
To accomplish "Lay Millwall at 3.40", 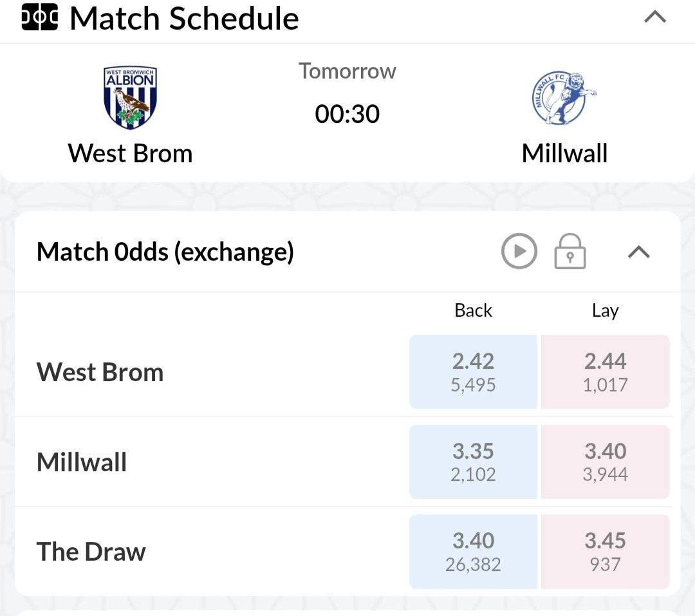I will pos(605,462).
